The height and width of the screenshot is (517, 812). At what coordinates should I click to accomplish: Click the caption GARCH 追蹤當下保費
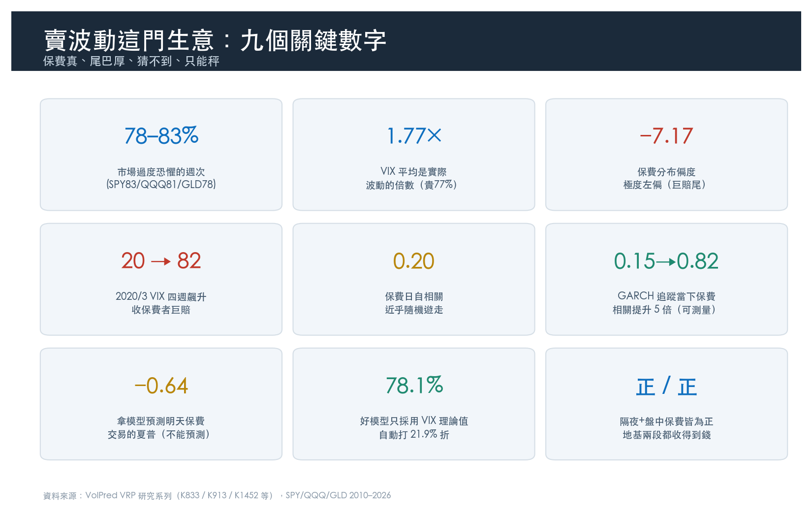(x=666, y=296)
